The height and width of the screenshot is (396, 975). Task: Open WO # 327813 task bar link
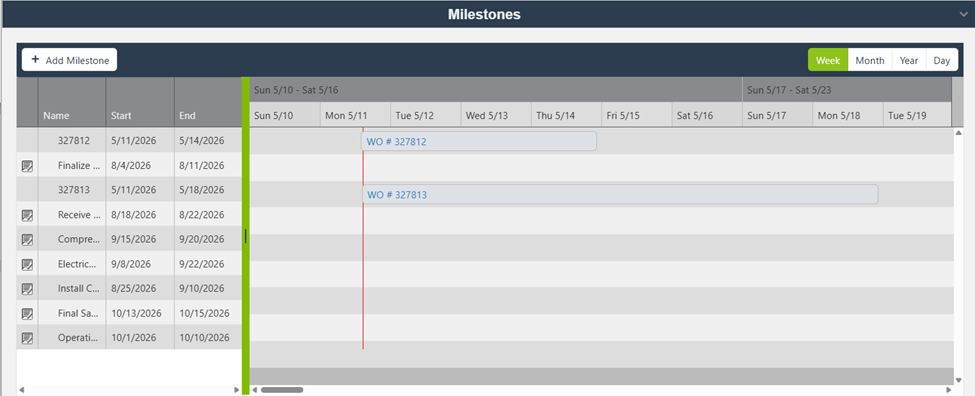point(397,195)
